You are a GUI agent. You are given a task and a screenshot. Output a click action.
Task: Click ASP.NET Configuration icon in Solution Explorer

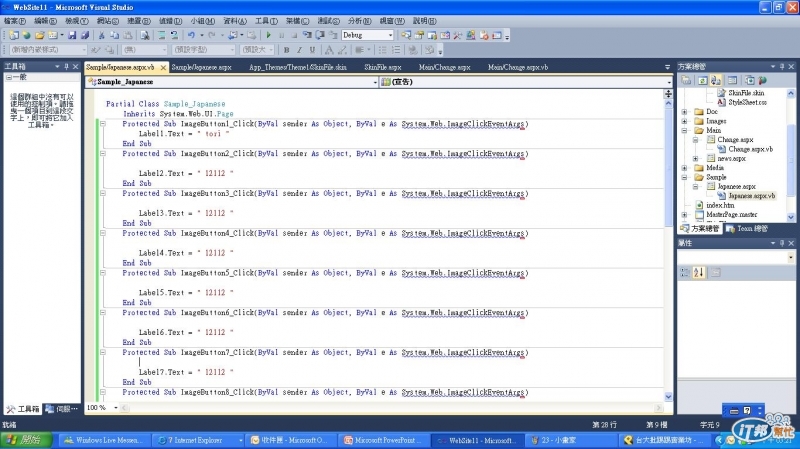(762, 81)
